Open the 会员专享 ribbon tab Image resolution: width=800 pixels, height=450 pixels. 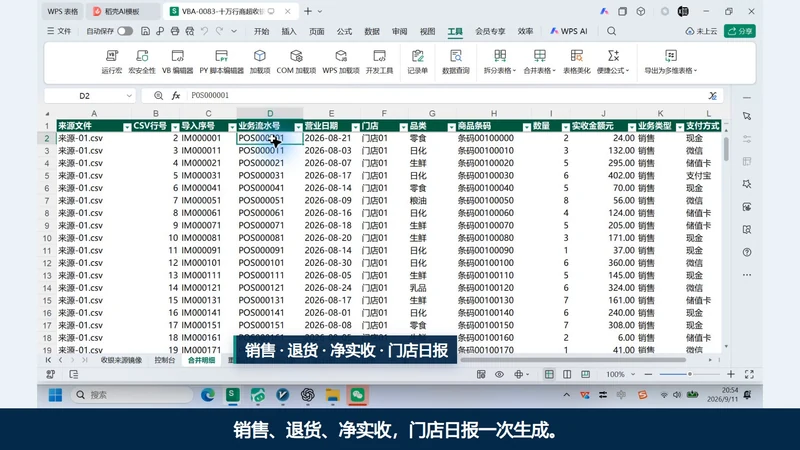490,31
